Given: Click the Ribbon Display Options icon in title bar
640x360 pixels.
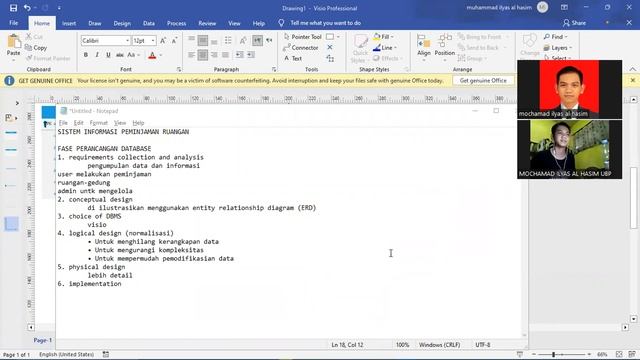Looking at the screenshot, I should 564,7.
